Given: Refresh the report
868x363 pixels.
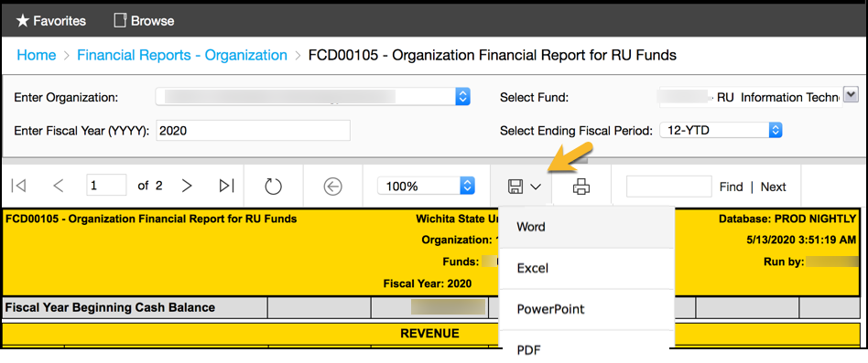Looking at the screenshot, I should tap(274, 187).
